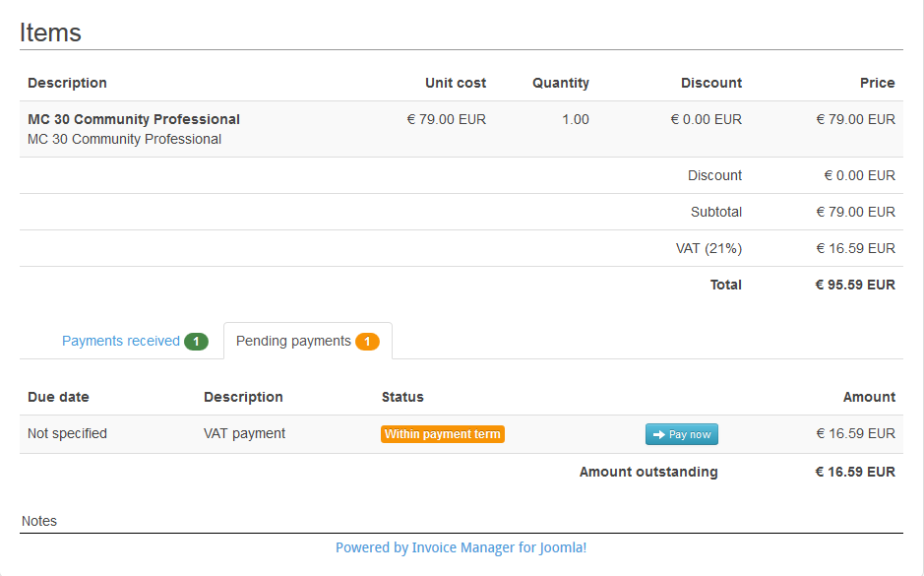Click the Quantity column header
Viewport: 924px width, 576px height.
561,83
